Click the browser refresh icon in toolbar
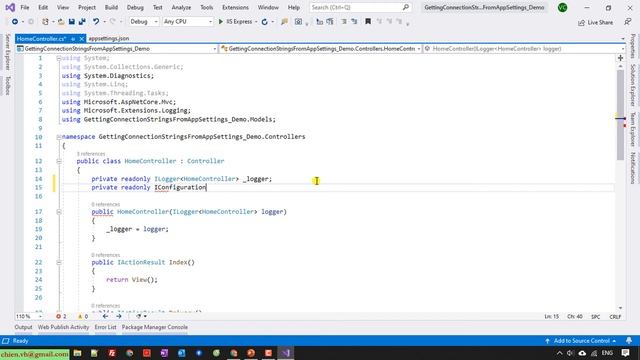640x360 pixels. pyautogui.click(x=264, y=22)
